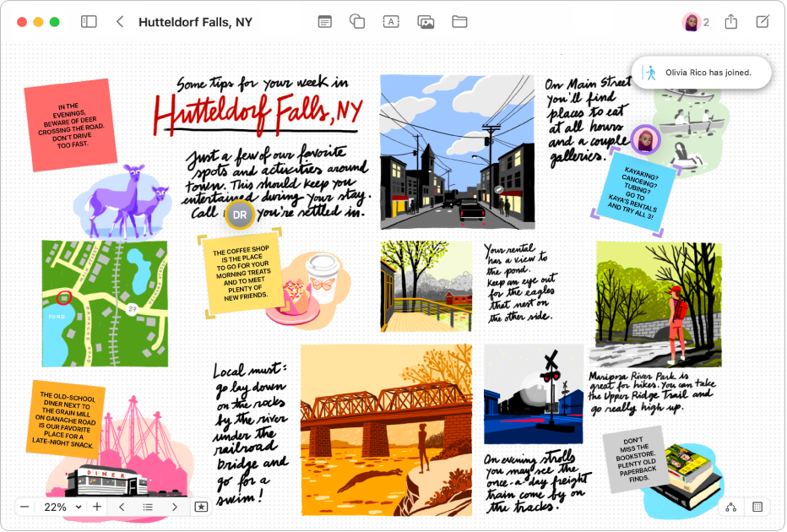The width and height of the screenshot is (787, 532).
Task: Toggle connector lines display
Action: click(x=730, y=507)
